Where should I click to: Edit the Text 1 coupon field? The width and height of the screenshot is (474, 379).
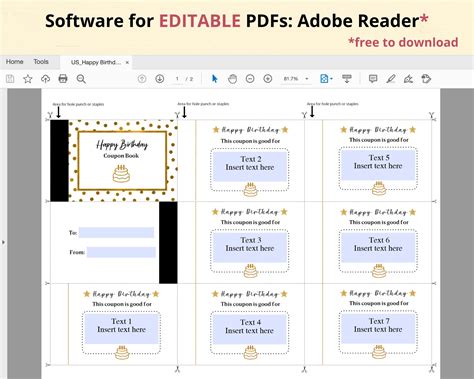click(121, 329)
